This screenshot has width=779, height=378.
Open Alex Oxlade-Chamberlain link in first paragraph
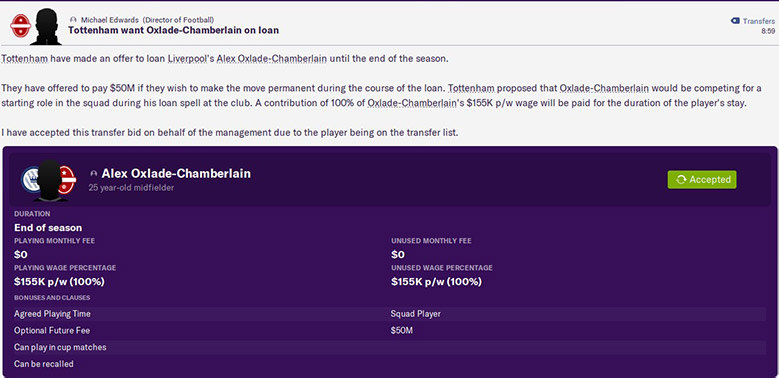272,59
